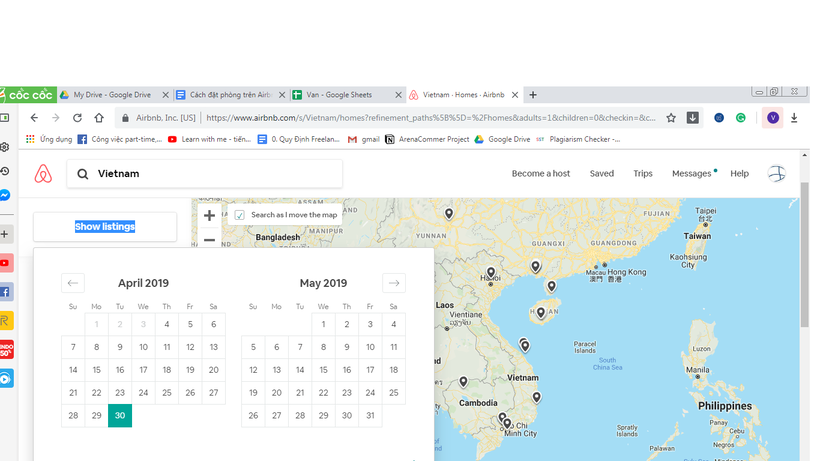
Task: Open YouTube from the sidebar
Action: [6, 263]
